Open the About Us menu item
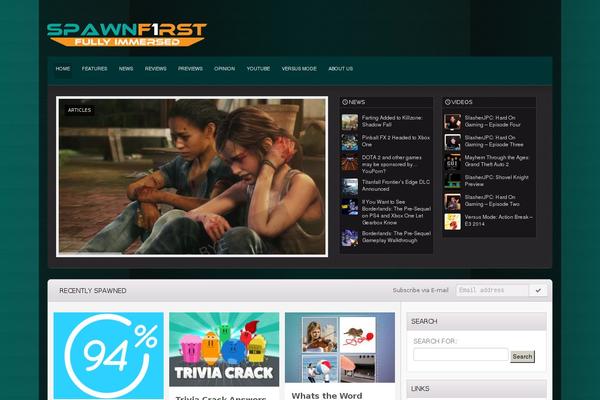Image resolution: width=600 pixels, height=400 pixels. click(341, 69)
